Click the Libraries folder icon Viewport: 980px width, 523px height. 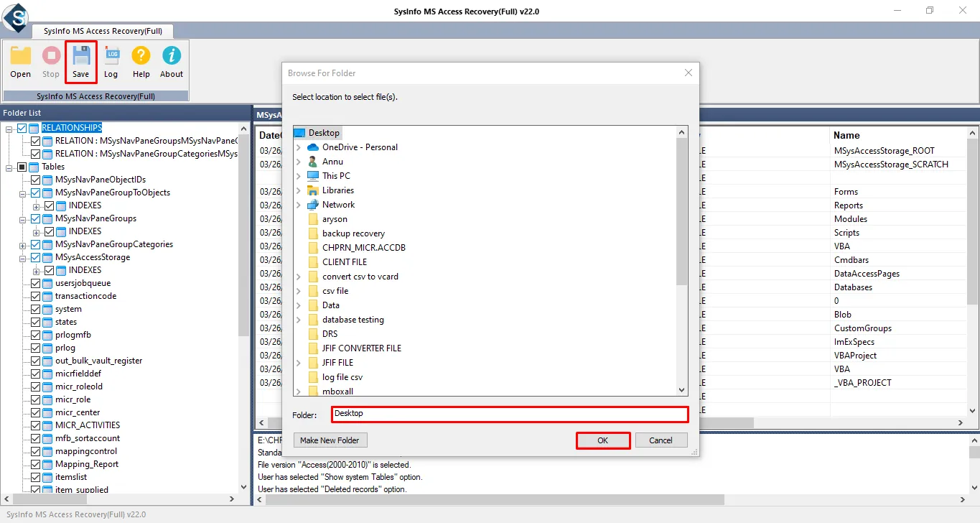[x=312, y=190]
